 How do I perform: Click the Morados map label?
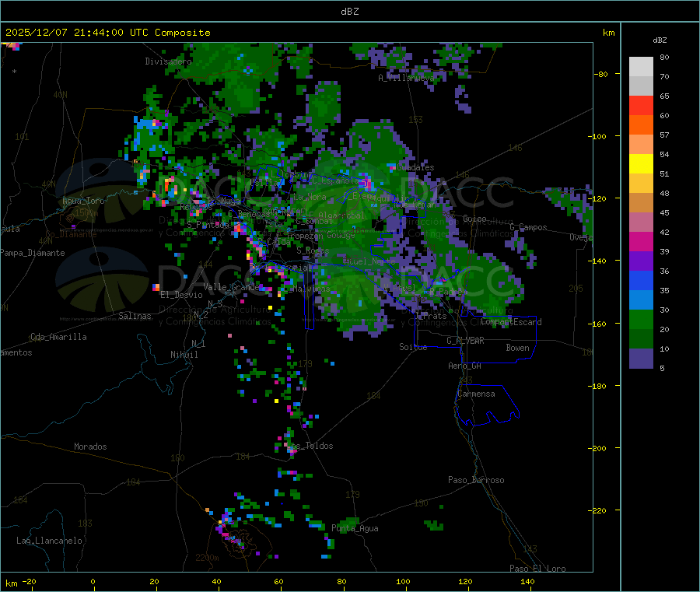[x=90, y=447]
